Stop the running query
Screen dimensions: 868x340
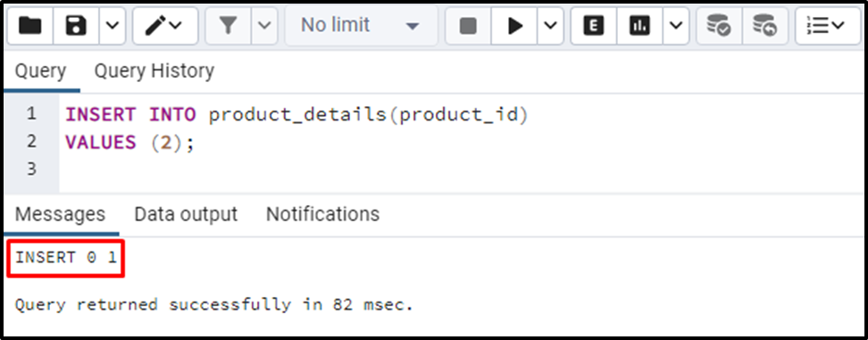[468, 26]
